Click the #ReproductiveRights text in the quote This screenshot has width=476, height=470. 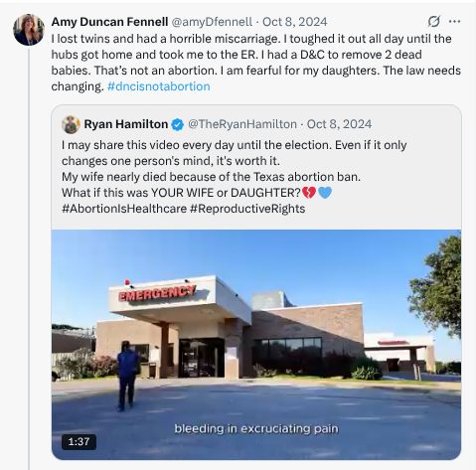[247, 209]
